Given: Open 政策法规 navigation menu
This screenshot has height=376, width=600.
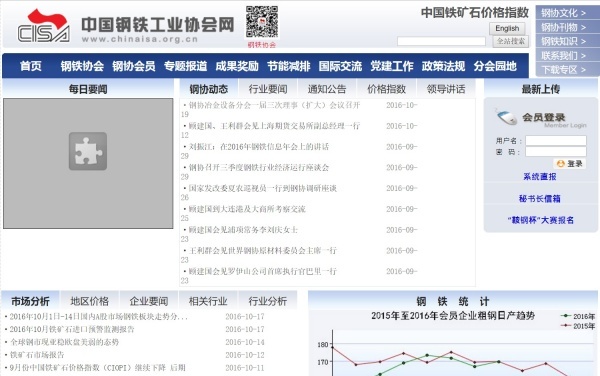Looking at the screenshot, I should click(443, 66).
